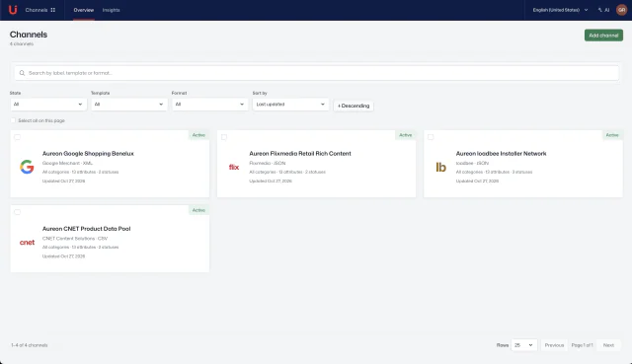Click the Active badge on CNET card
This screenshot has height=364, width=632.
pyautogui.click(x=198, y=210)
